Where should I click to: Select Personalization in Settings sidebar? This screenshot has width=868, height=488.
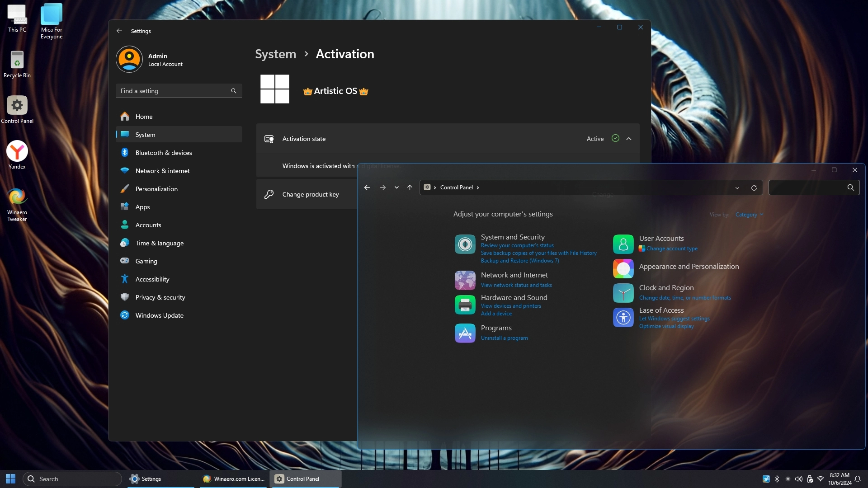(x=156, y=189)
